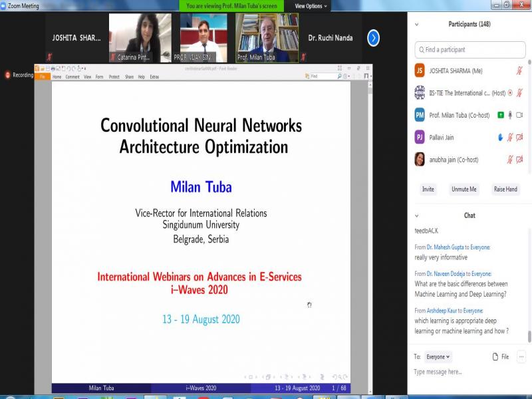Open the 'Everyone' recipient dropdown in chat
This screenshot has height=399, width=532.
click(x=438, y=357)
